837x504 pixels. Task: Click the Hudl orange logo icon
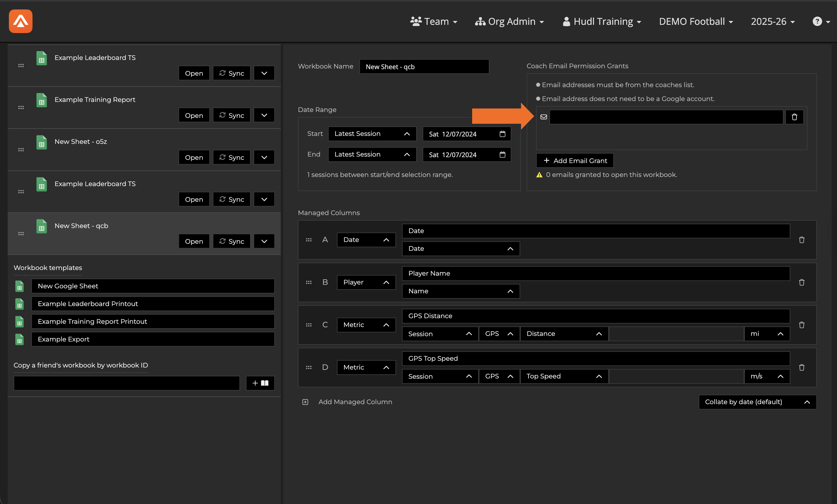pos(21,21)
